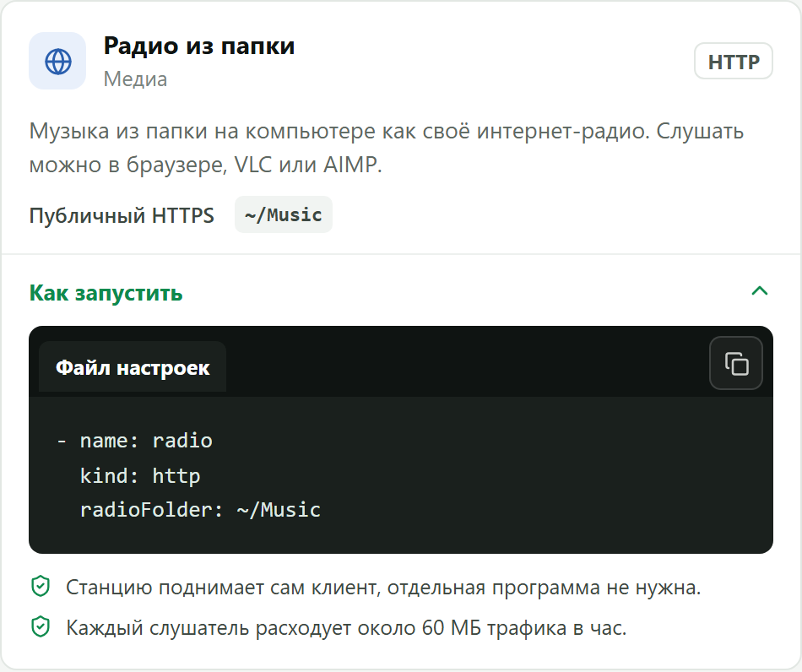Click the title Радио из папки
Image resolution: width=802 pixels, height=672 pixels.
199,46
